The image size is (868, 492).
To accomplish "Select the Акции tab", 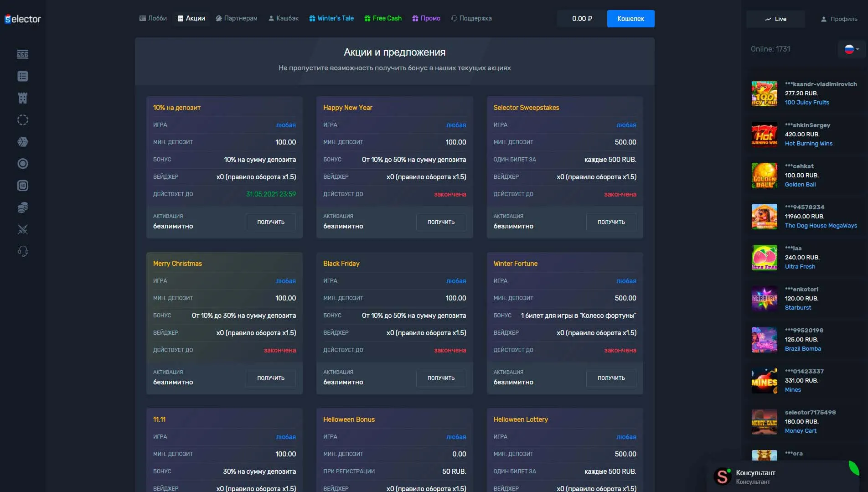I will [x=191, y=18].
